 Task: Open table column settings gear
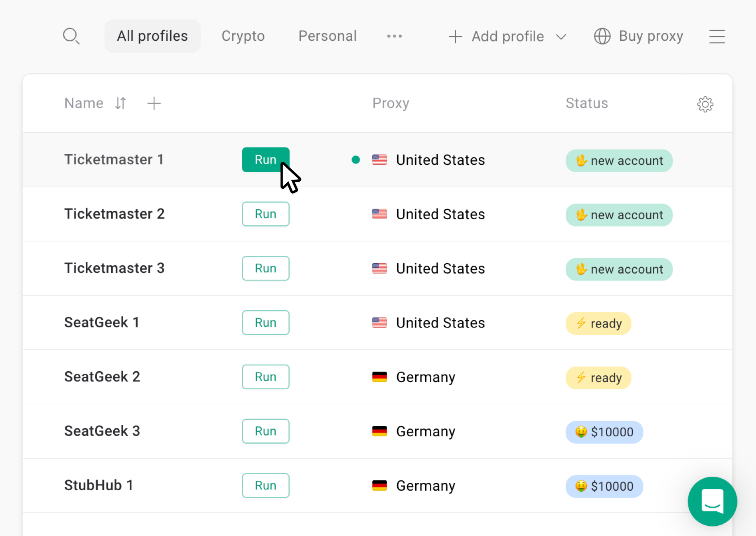point(705,104)
